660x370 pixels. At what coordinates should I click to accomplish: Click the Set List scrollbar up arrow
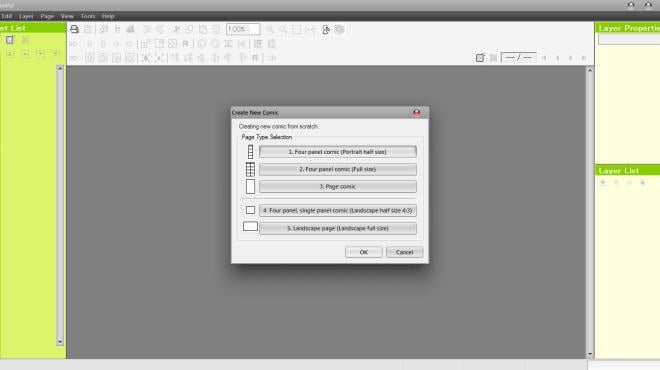(x=60, y=68)
